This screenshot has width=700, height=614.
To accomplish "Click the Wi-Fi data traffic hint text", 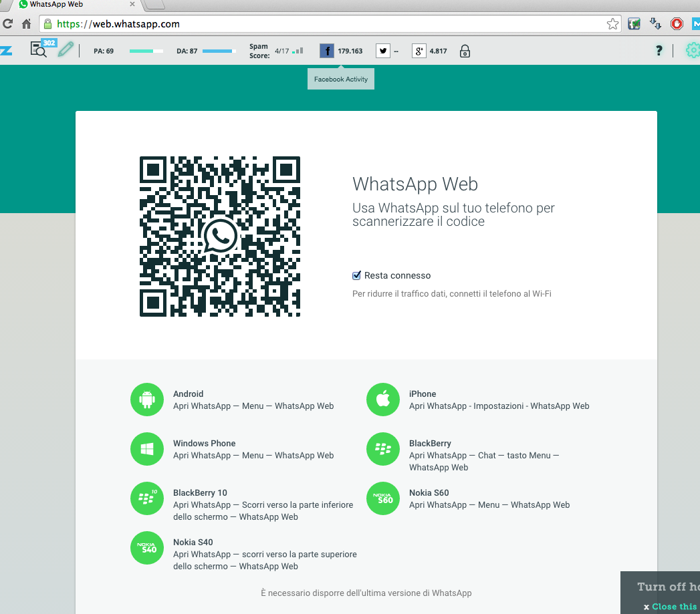I will coord(452,293).
